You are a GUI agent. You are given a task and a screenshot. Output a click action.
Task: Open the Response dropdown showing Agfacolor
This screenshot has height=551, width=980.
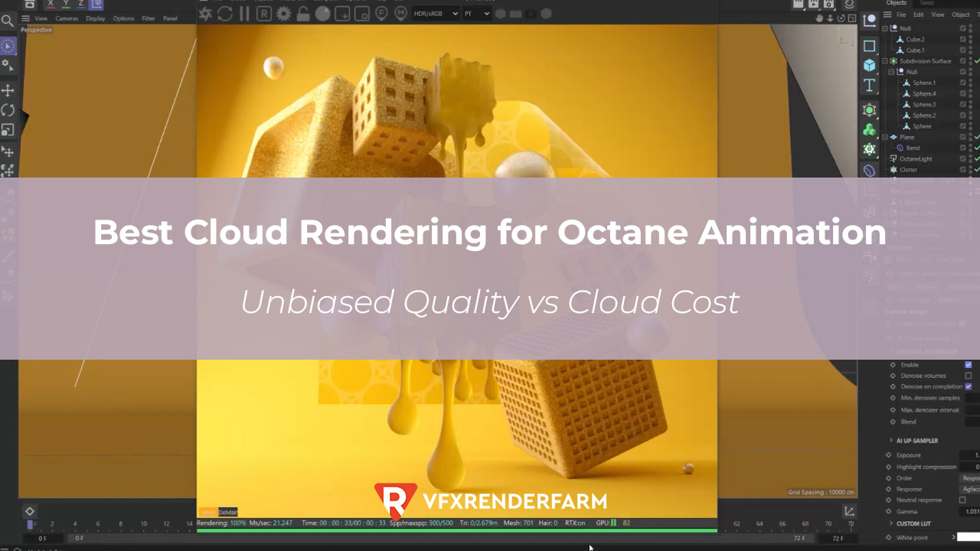pyautogui.click(x=970, y=489)
